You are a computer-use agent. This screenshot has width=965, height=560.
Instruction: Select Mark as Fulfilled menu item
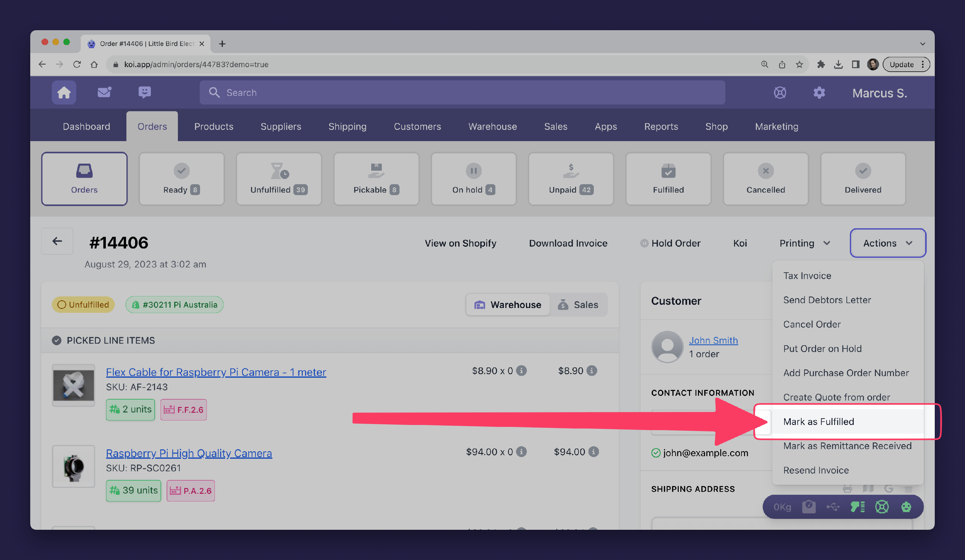click(x=819, y=421)
